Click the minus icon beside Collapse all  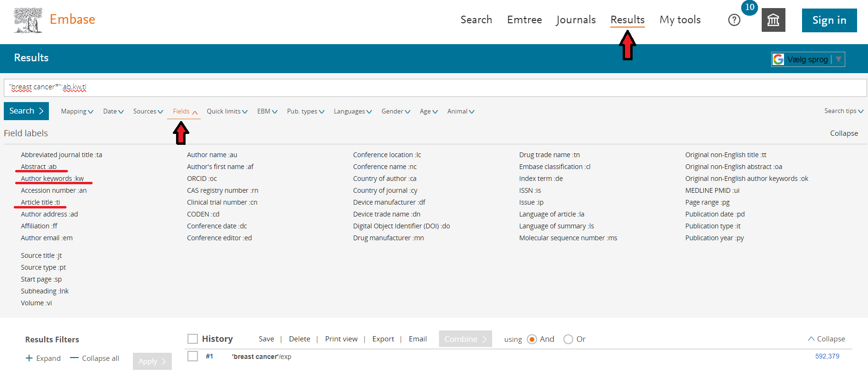tap(74, 358)
